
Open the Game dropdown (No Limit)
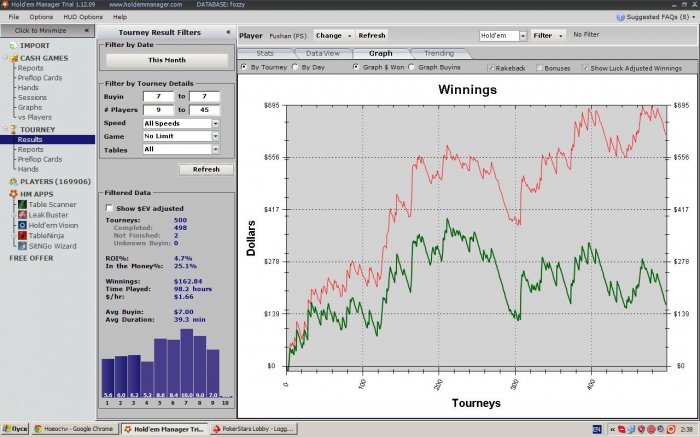[215, 136]
